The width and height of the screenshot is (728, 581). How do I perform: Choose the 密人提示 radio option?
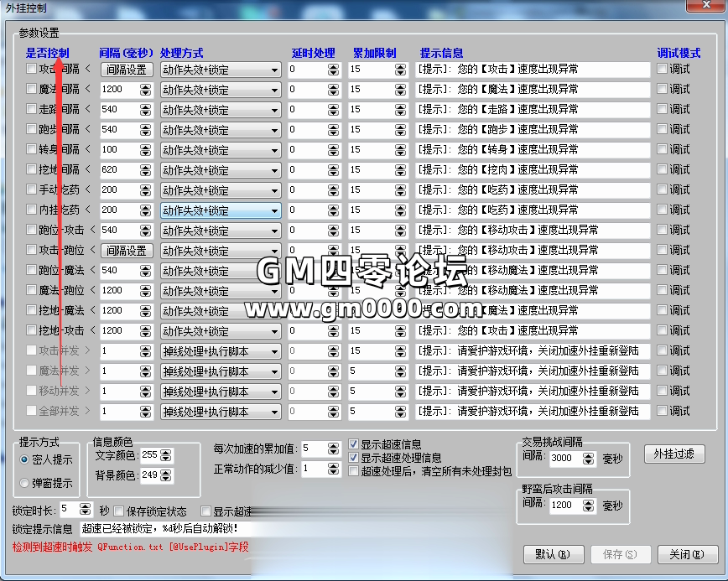point(24,459)
